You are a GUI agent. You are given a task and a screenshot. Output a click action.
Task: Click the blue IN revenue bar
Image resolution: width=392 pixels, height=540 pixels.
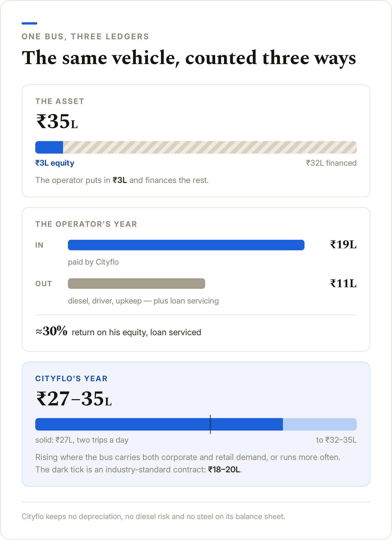click(186, 245)
